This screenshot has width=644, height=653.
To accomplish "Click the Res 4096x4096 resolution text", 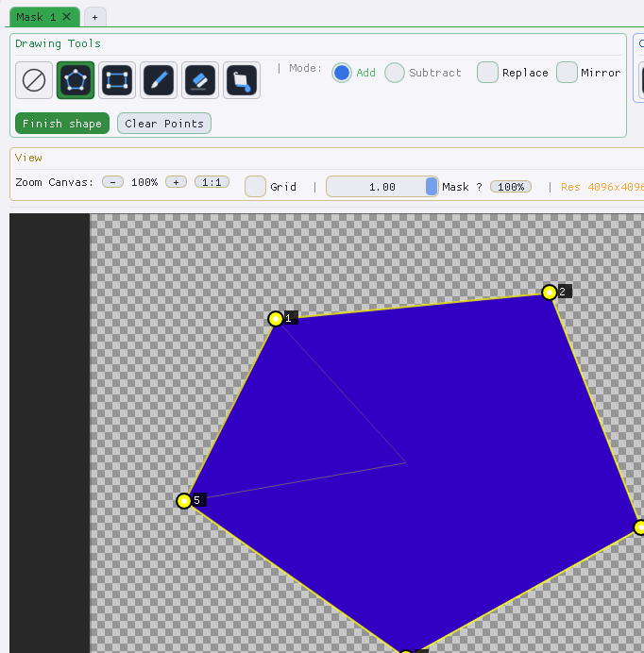I will [602, 187].
